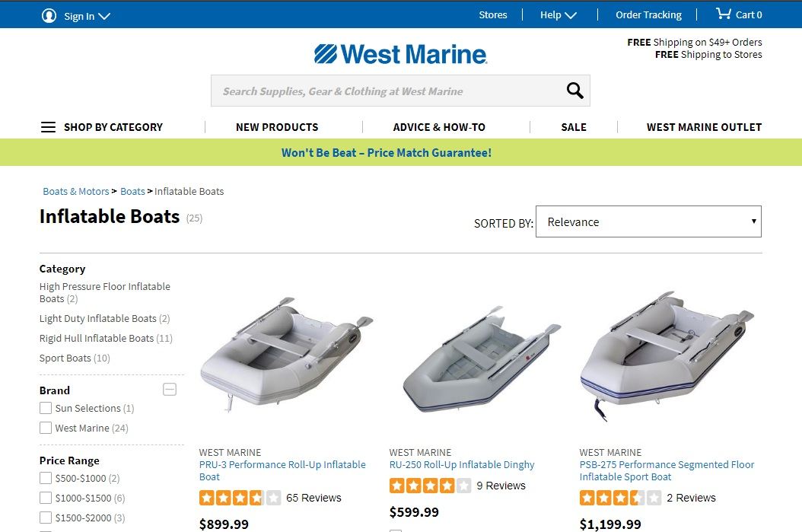Collapse the Brand filter section
The image size is (802, 532).
tap(170, 390)
